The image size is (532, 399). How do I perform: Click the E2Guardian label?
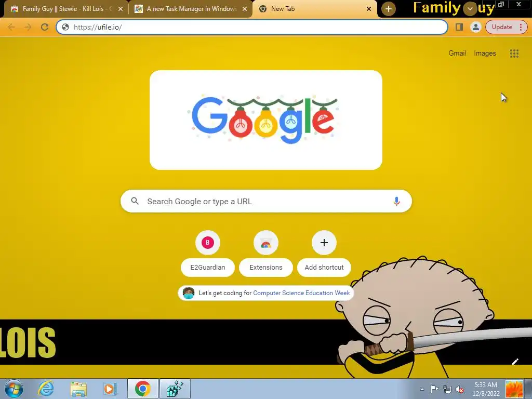(208, 268)
